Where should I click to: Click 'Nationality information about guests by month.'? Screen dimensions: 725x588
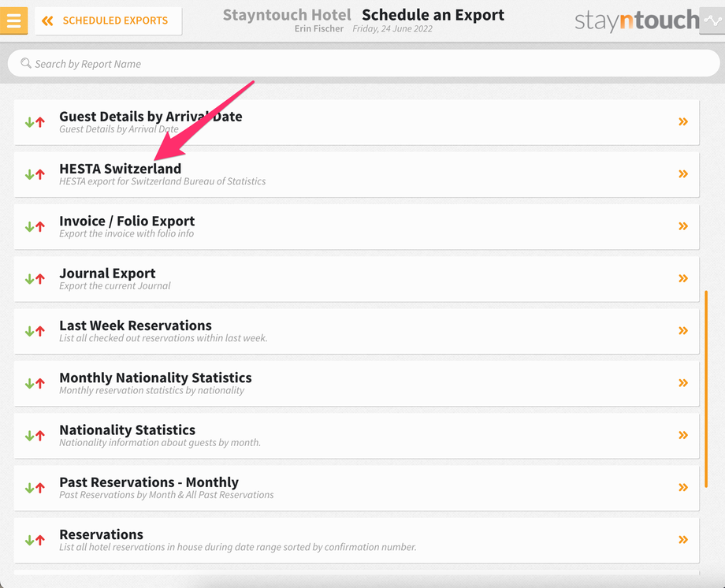coord(160,443)
